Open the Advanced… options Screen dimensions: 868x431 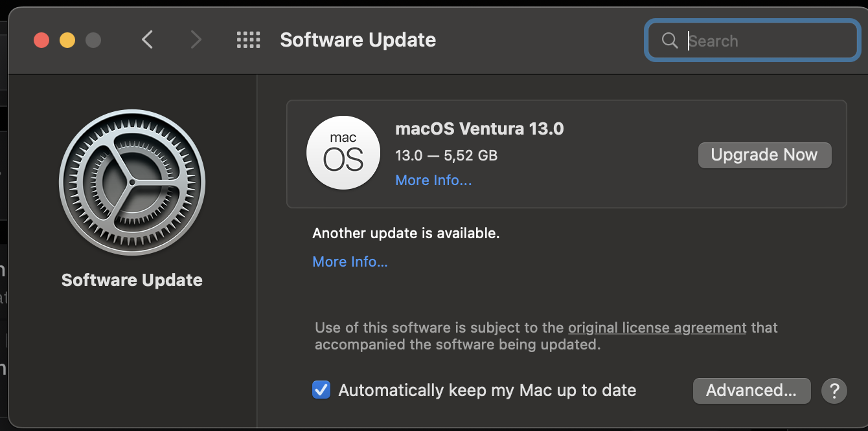751,391
